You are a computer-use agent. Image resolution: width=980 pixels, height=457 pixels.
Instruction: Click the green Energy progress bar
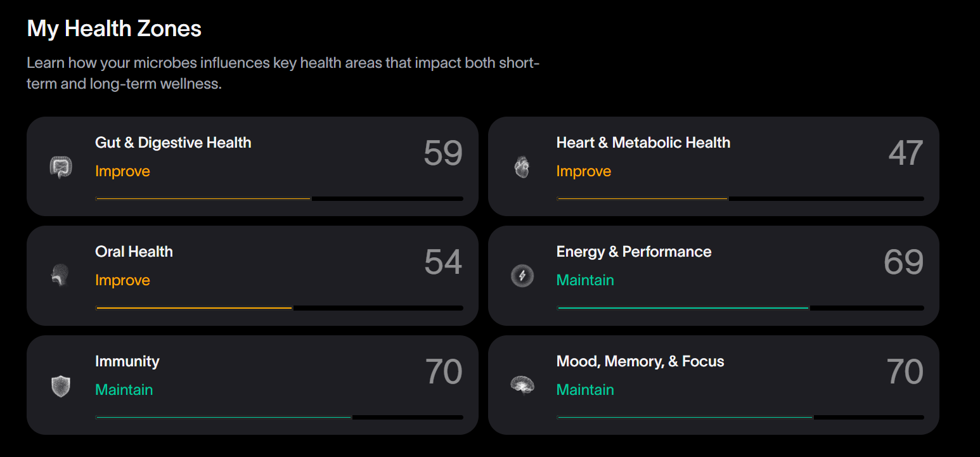pyautogui.click(x=740, y=308)
